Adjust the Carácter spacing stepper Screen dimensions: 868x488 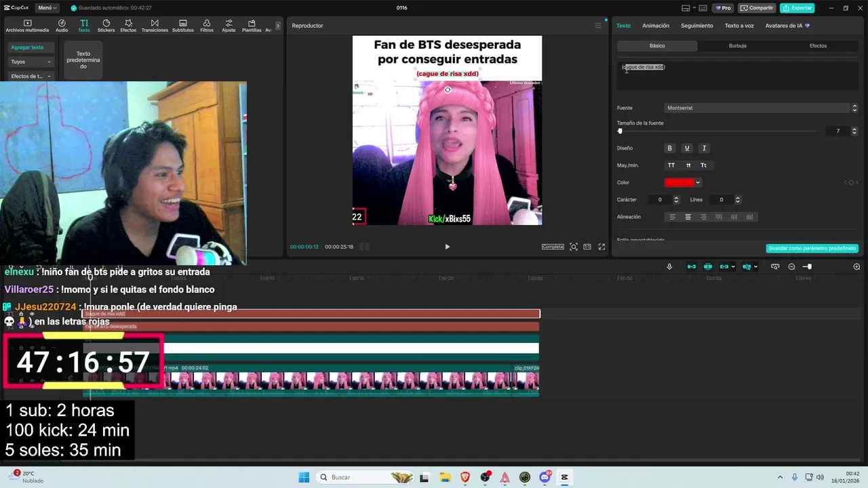(x=676, y=200)
